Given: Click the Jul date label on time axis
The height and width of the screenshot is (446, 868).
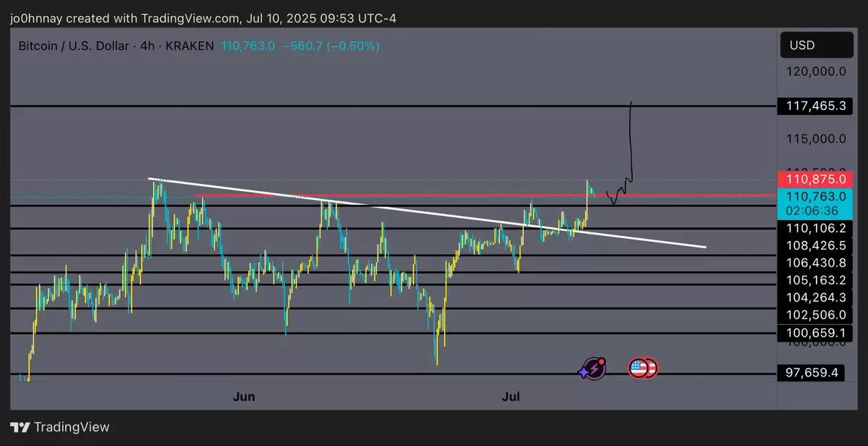Looking at the screenshot, I should (x=511, y=397).
